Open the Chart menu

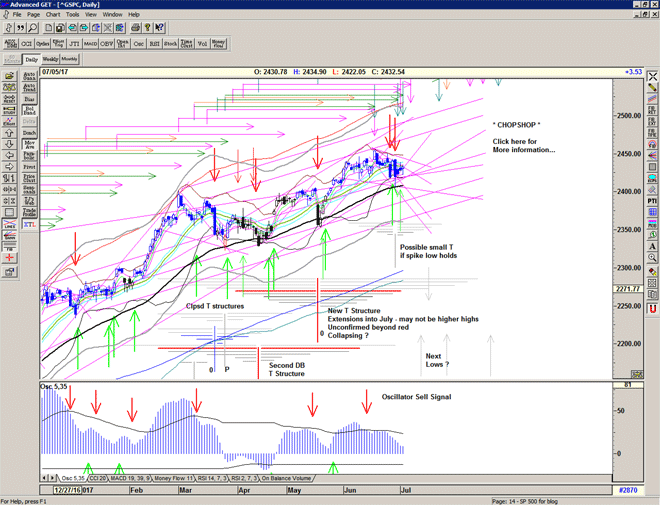(52, 15)
